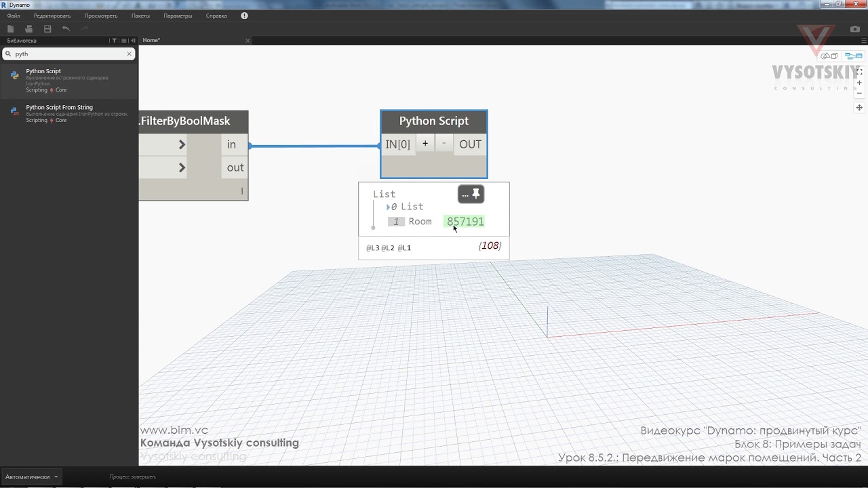Zoom in on the canvas
The width and height of the screenshot is (868, 488).
pos(859,83)
